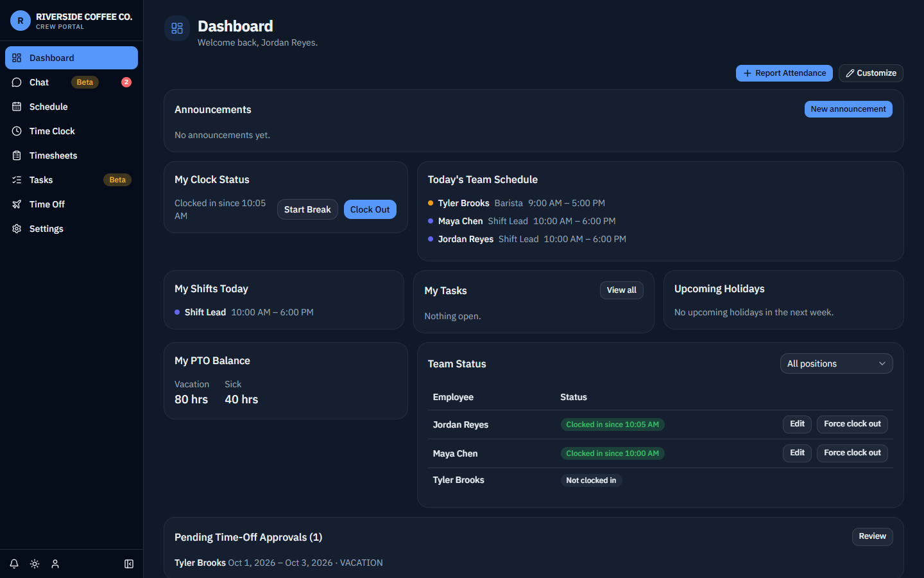This screenshot has height=578, width=924.
Task: Collapse the sidebar panel icon
Action: point(129,564)
